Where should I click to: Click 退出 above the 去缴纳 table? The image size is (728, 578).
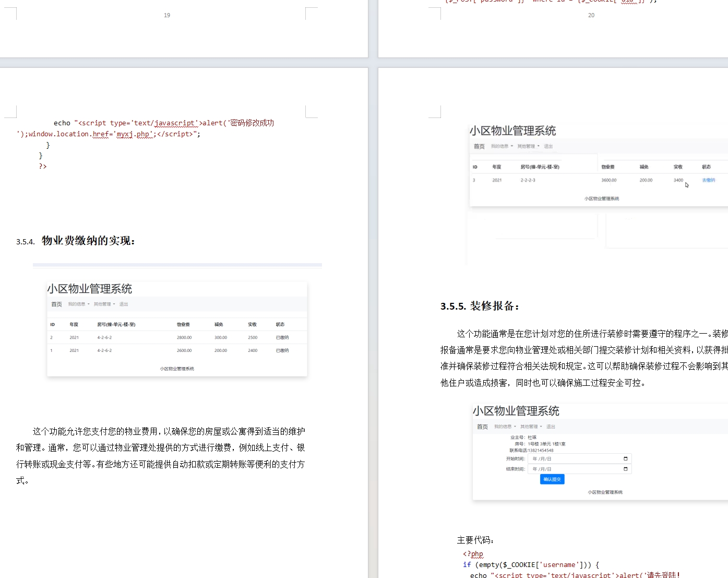pos(548,146)
